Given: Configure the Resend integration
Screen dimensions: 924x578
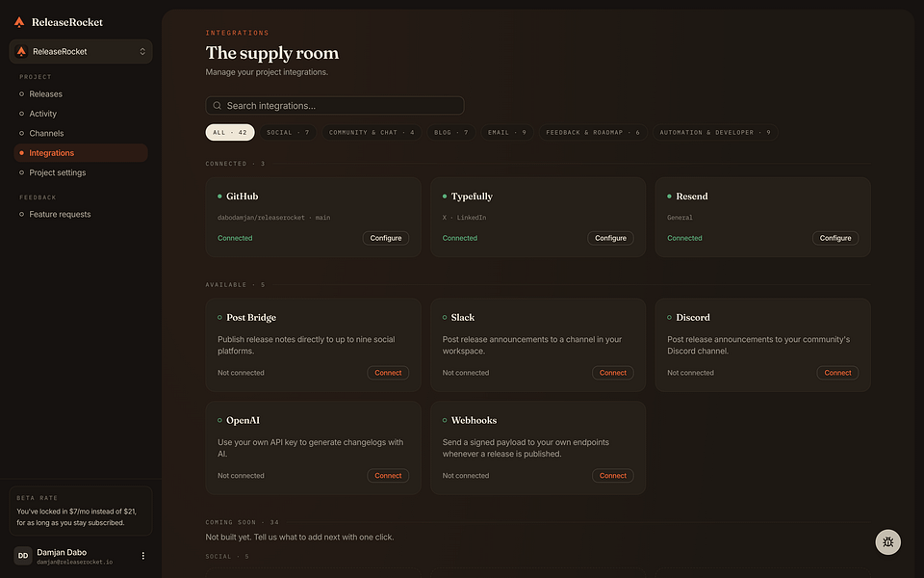Looking at the screenshot, I should point(835,238).
